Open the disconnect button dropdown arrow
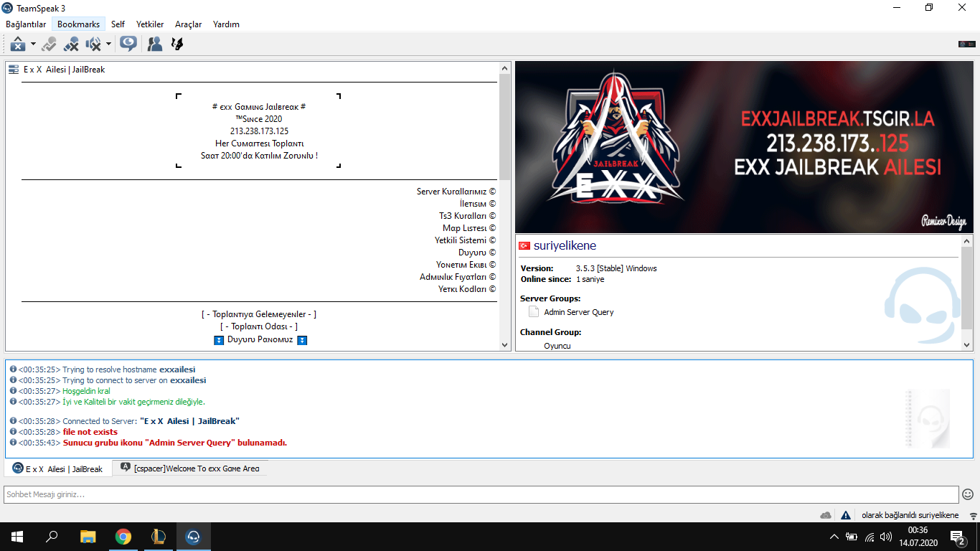This screenshot has width=980, height=551. 33,44
